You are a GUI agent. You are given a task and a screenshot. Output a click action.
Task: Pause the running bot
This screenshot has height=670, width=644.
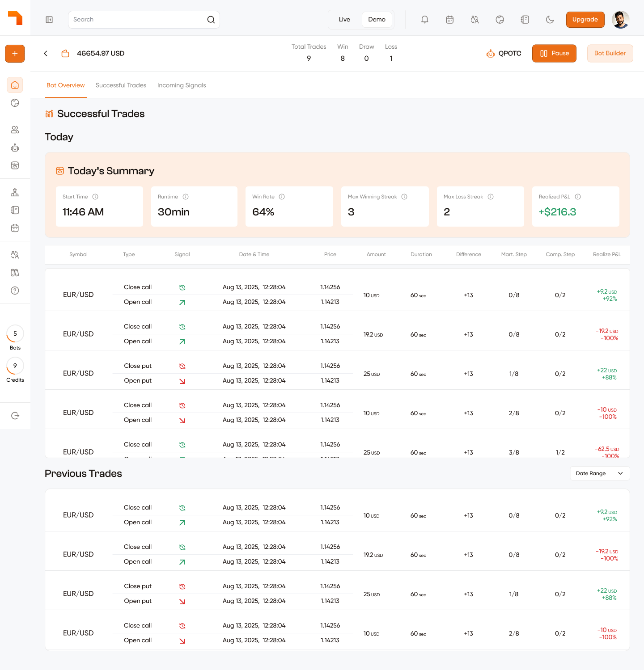coord(554,54)
